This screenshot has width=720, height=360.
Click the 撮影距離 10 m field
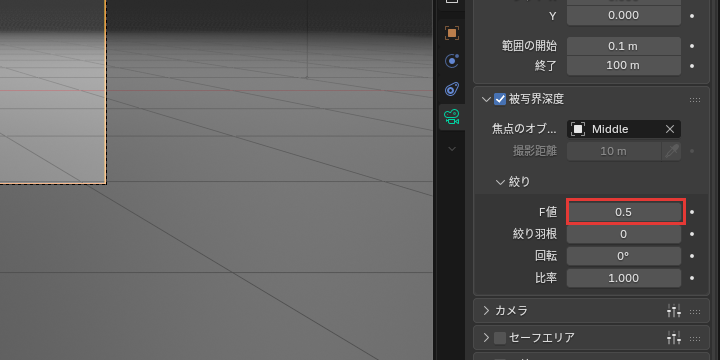[614, 152]
